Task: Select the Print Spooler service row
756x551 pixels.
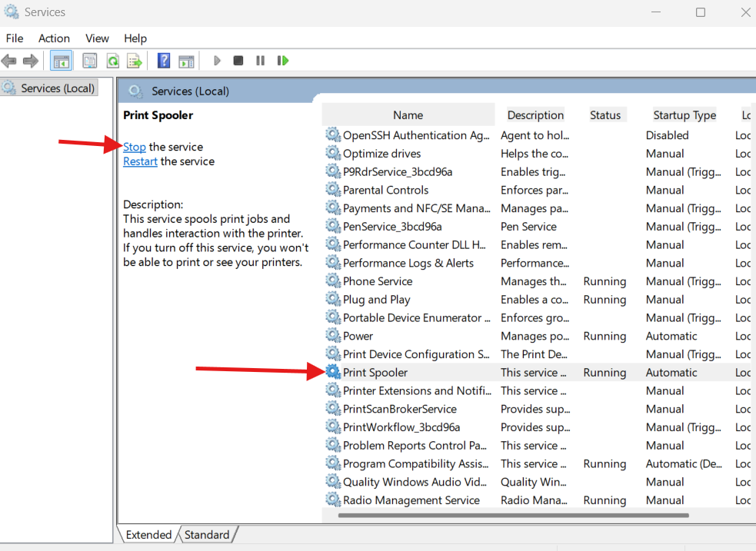Action: (x=375, y=373)
